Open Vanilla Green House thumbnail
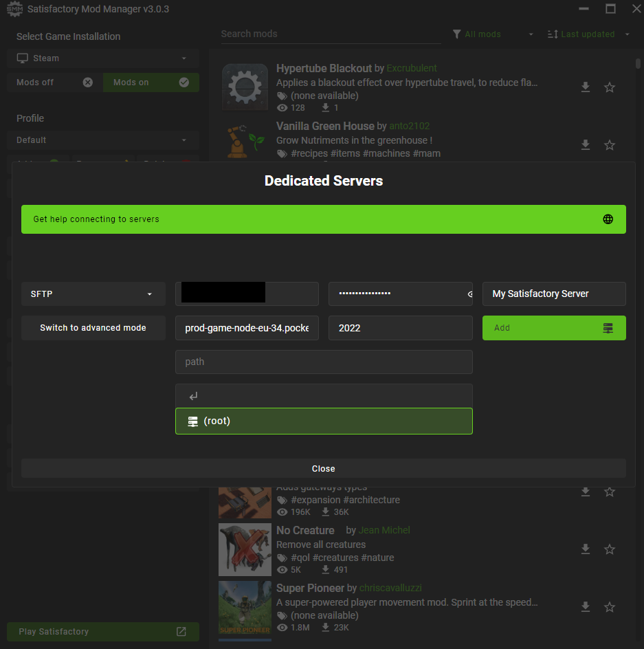Viewport: 644px width, 649px height. pyautogui.click(x=245, y=141)
